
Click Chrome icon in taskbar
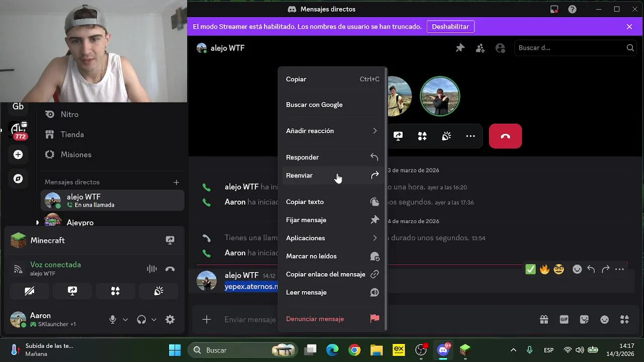pos(355,350)
